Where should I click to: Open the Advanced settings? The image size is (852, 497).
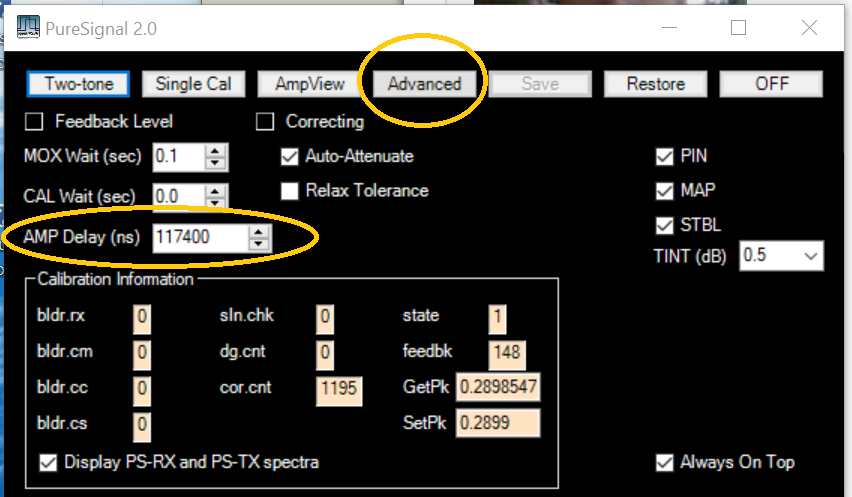tap(424, 84)
